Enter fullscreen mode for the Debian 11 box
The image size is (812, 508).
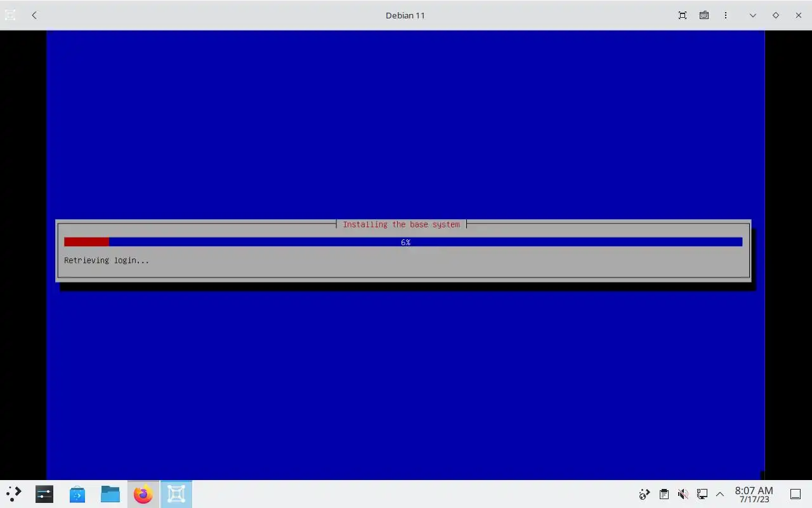click(x=683, y=15)
